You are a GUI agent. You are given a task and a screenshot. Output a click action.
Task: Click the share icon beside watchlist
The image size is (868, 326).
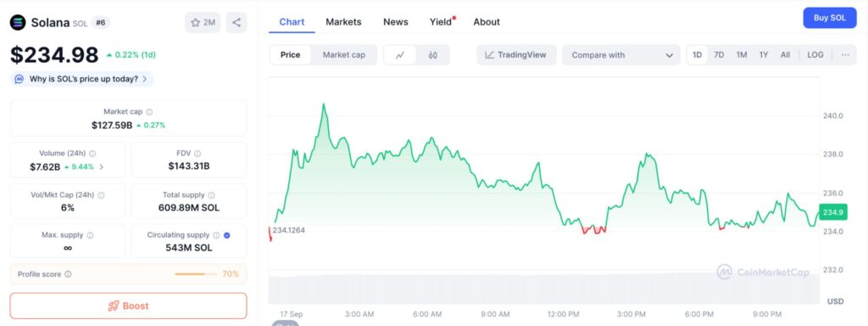[236, 23]
